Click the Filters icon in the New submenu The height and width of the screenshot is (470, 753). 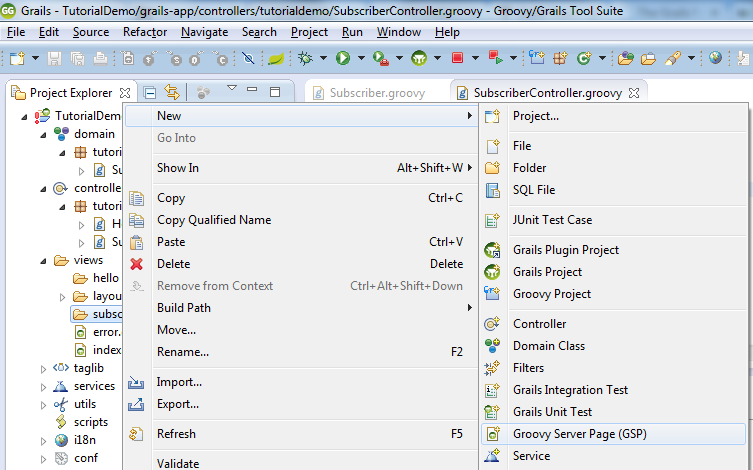point(492,368)
